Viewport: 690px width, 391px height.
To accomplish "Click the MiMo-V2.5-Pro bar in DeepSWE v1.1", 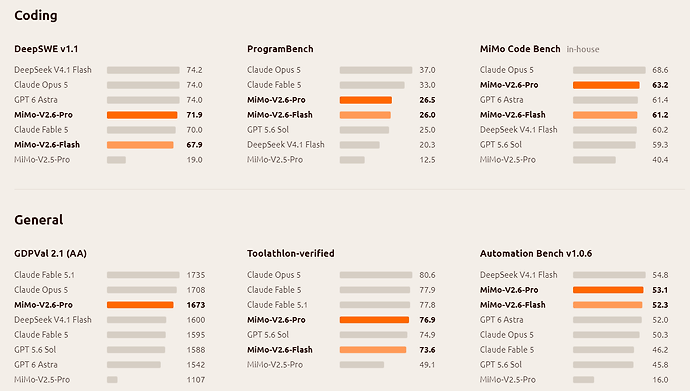I will 116,160.
